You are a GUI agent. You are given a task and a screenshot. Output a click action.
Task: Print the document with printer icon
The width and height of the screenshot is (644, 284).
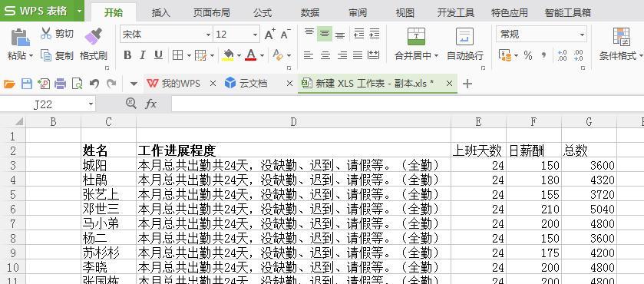coord(61,84)
